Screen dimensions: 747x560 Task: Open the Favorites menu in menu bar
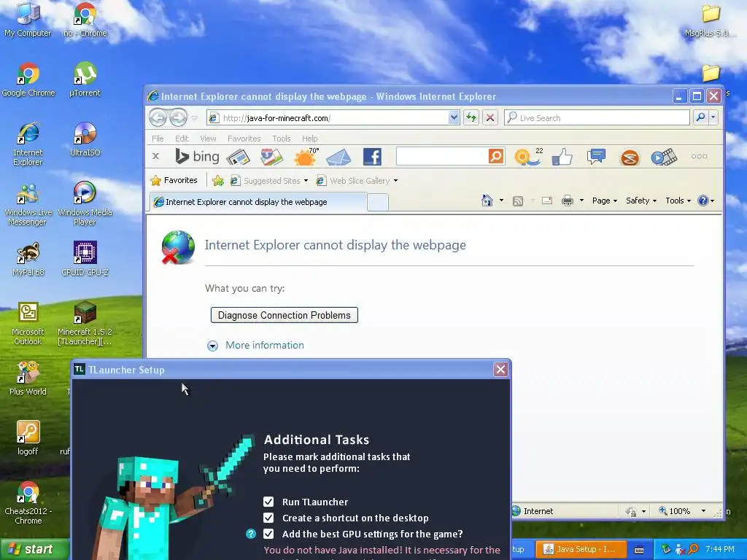(244, 139)
